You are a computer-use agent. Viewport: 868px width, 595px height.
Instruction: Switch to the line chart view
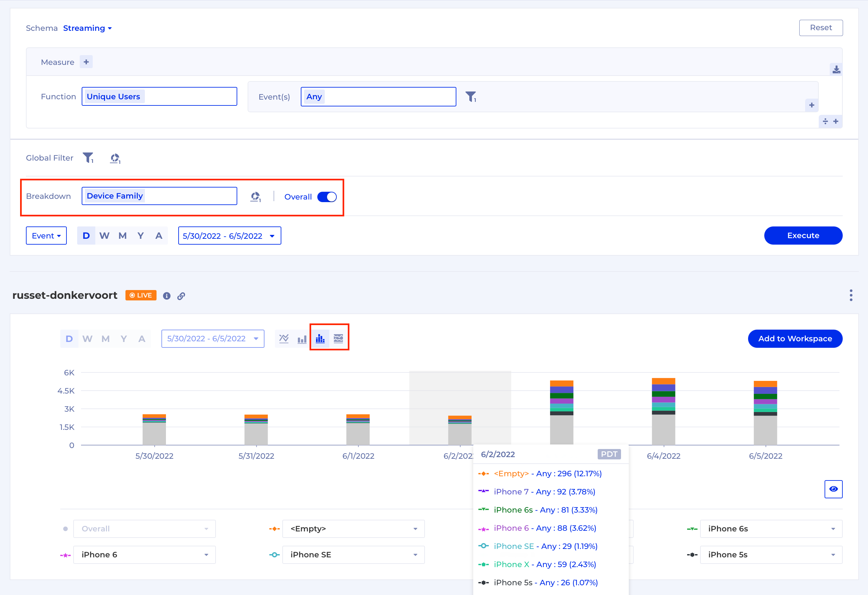(284, 339)
